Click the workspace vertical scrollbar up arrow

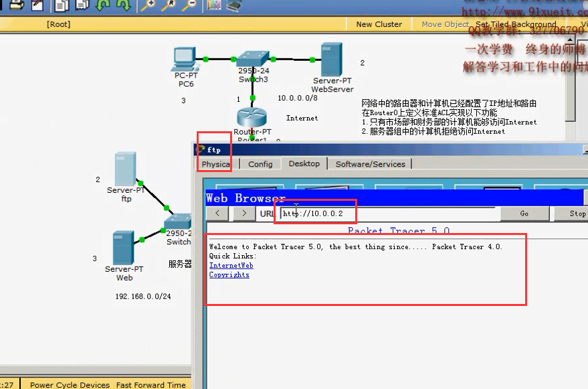click(570, 39)
